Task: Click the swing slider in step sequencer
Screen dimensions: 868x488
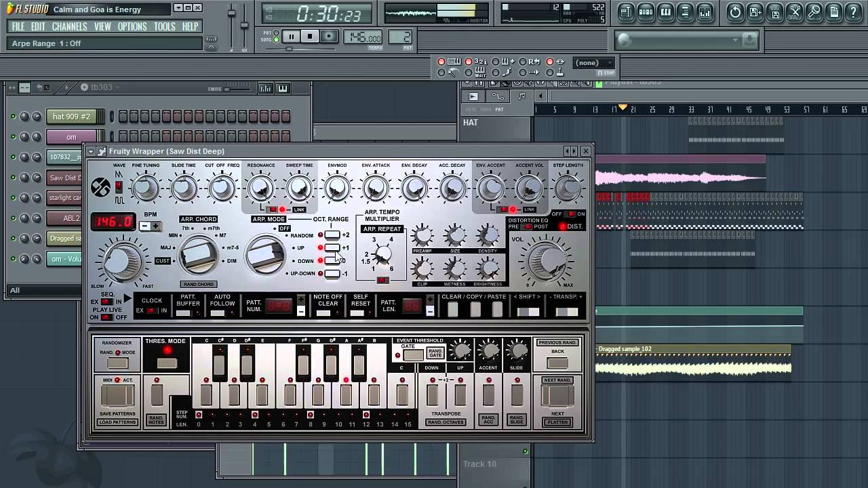Action: 237,88
